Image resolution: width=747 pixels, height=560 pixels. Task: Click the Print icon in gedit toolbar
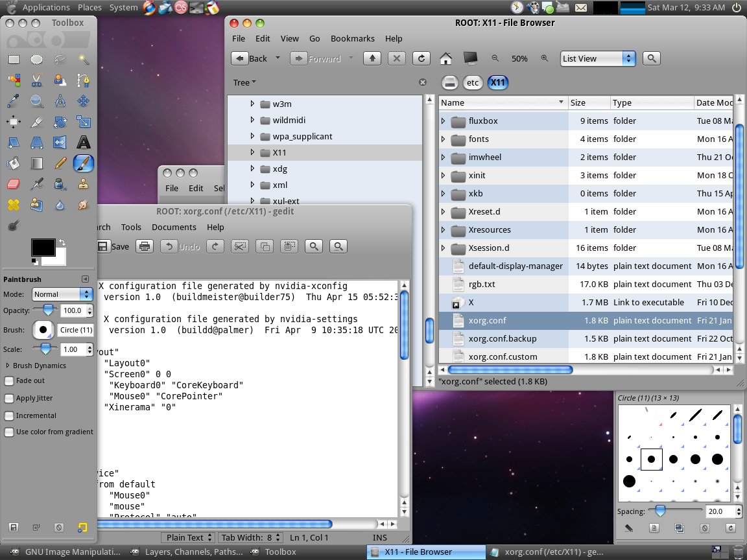145,246
